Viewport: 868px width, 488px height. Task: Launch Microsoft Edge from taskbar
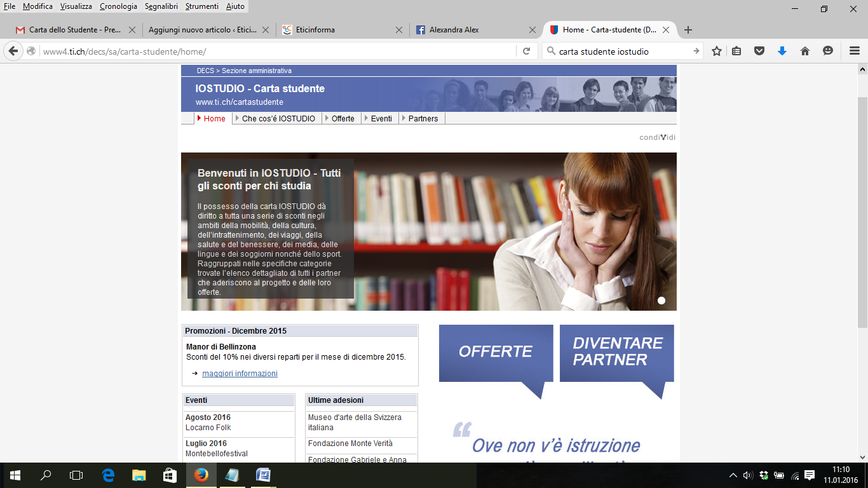(x=108, y=475)
